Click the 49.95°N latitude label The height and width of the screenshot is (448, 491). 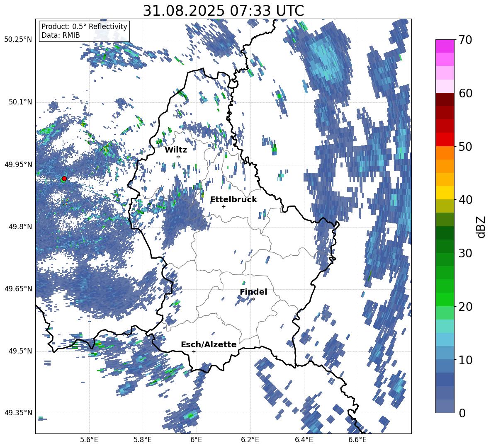click(18, 164)
